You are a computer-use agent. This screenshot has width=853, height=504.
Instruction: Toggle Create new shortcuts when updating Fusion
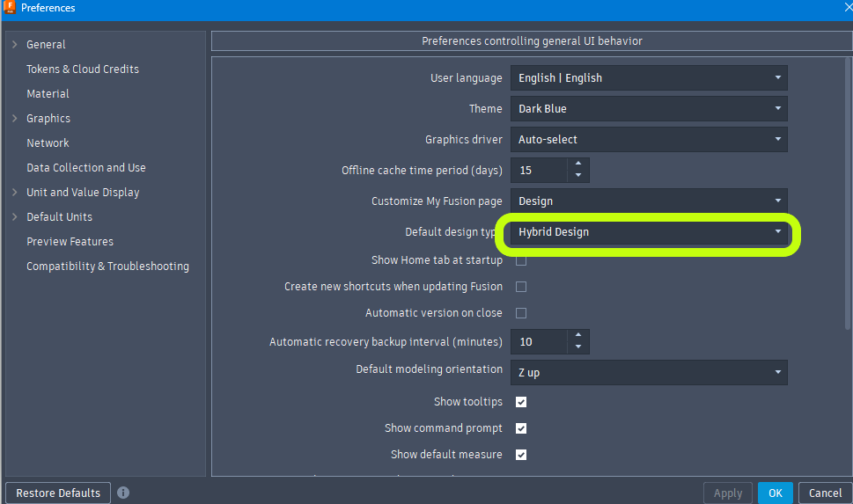click(x=521, y=287)
